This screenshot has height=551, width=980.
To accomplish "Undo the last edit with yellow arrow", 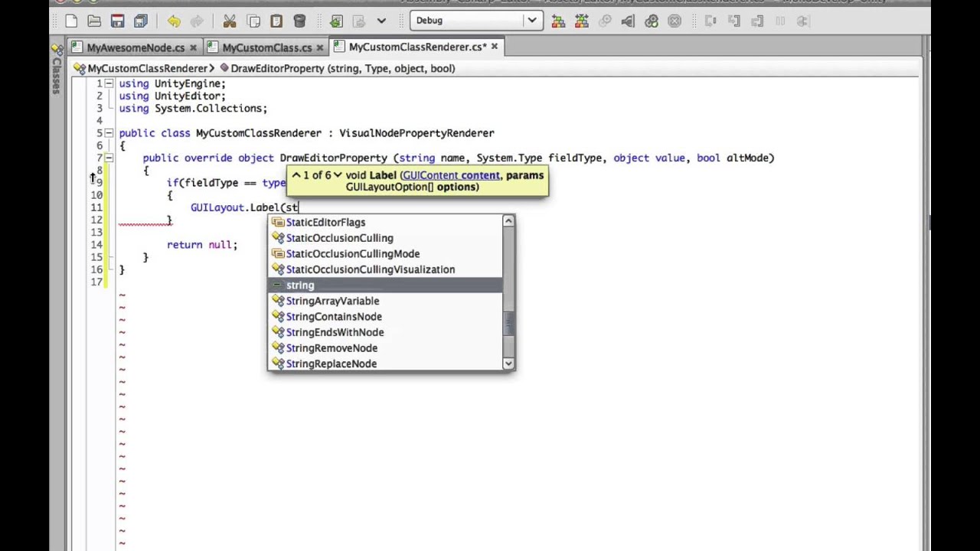I will pyautogui.click(x=173, y=21).
